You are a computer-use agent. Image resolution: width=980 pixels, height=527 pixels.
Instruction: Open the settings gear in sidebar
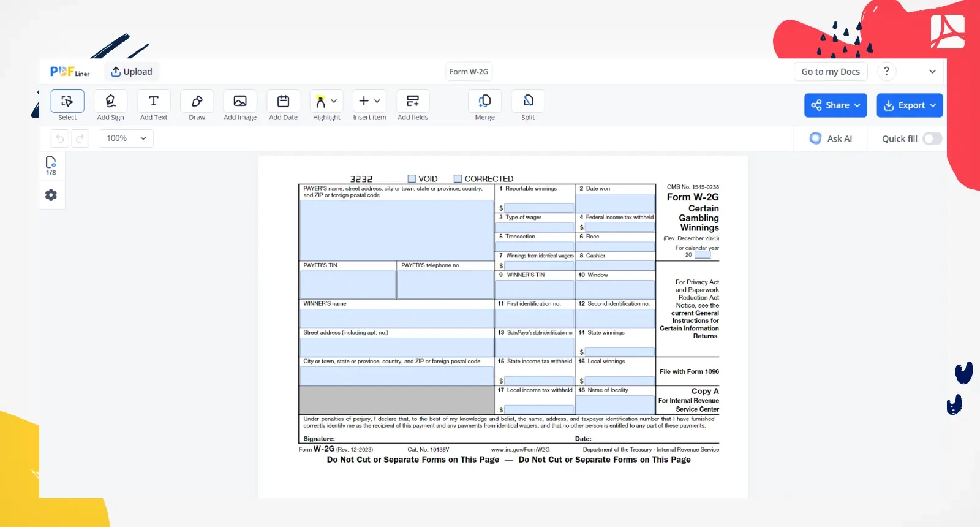click(51, 195)
